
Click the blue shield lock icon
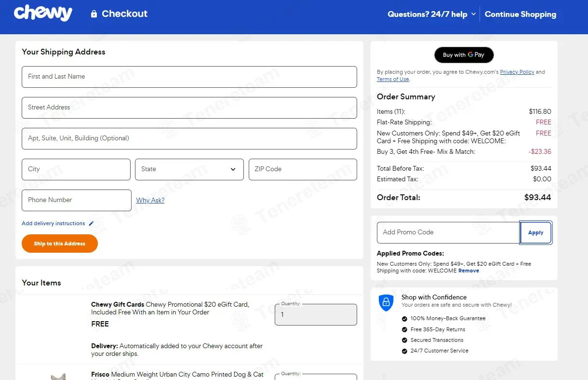coord(386,302)
